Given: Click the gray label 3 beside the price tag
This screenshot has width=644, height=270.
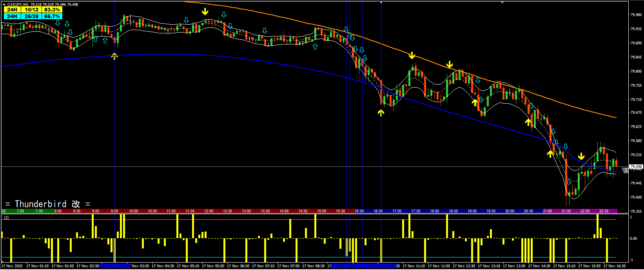Looking at the screenshot, I should coord(626,170).
